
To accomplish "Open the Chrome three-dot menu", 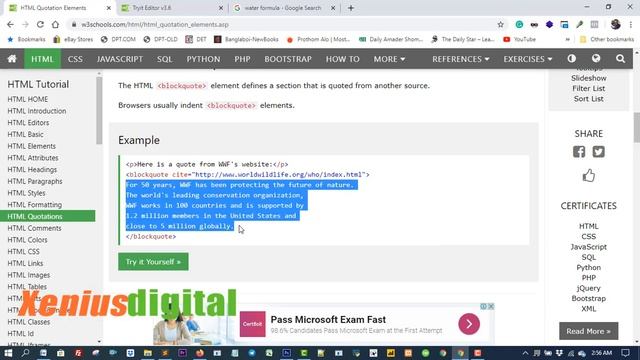I will coord(631,24).
